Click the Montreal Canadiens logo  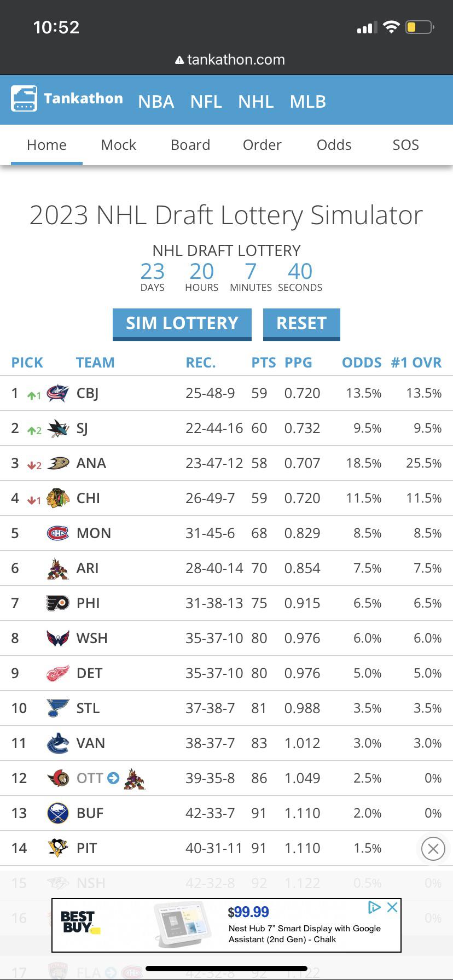(58, 533)
